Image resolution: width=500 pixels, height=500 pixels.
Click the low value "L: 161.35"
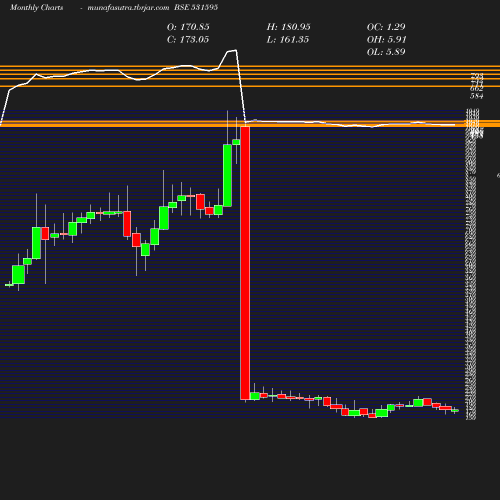(288, 40)
